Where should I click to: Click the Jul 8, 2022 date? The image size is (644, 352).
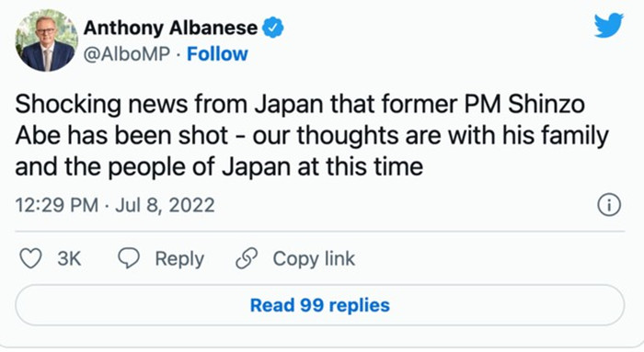pos(165,205)
